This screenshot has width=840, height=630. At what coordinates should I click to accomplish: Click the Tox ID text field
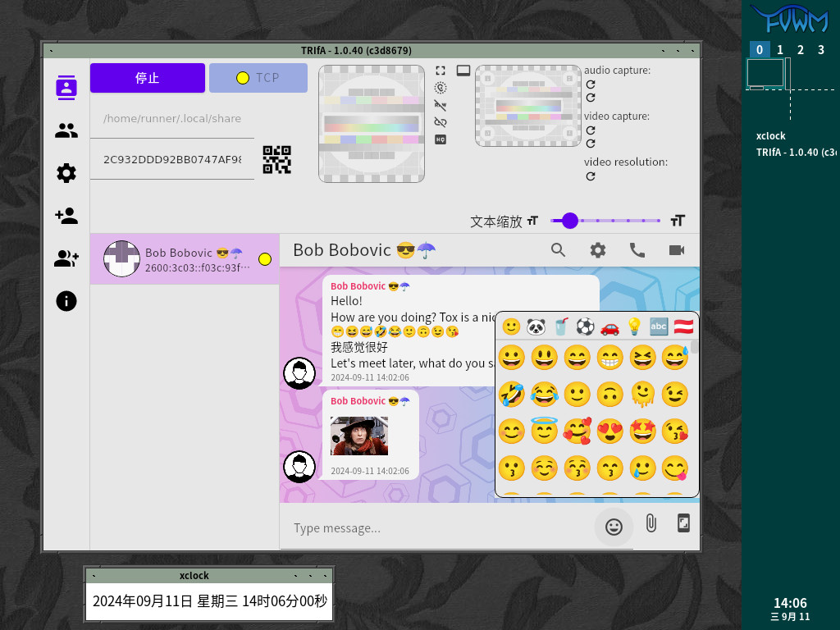pyautogui.click(x=172, y=159)
